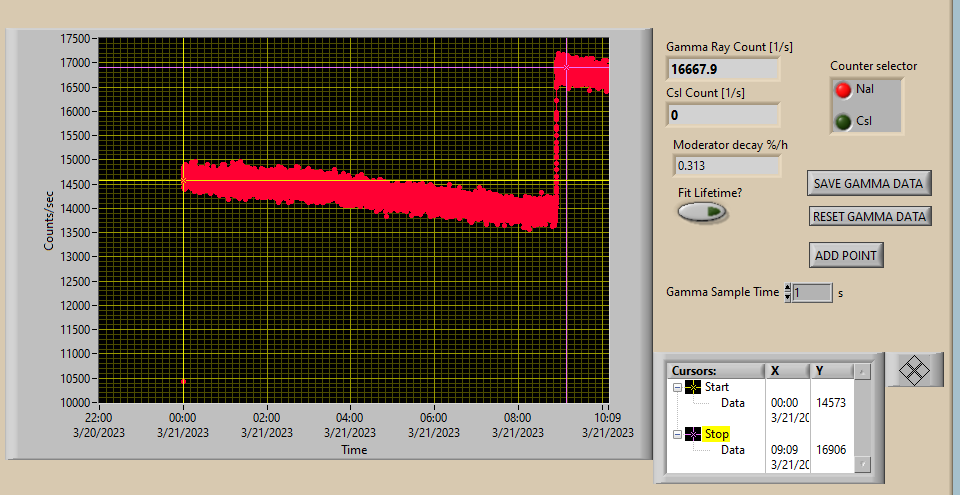Toggle the Fit Lifetime? switch
Viewport: 960px width, 495px height.
702,211
